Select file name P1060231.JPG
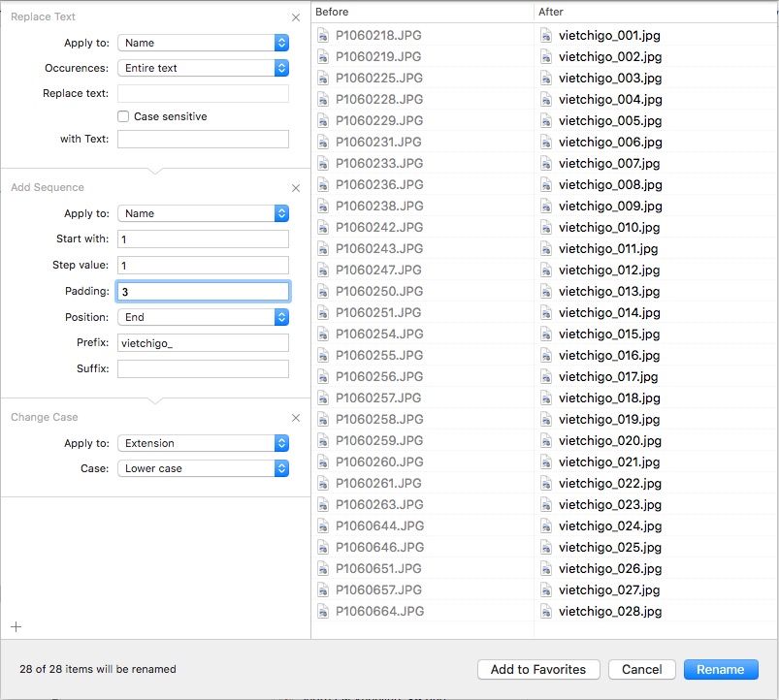This screenshot has height=700, width=779. (x=378, y=142)
